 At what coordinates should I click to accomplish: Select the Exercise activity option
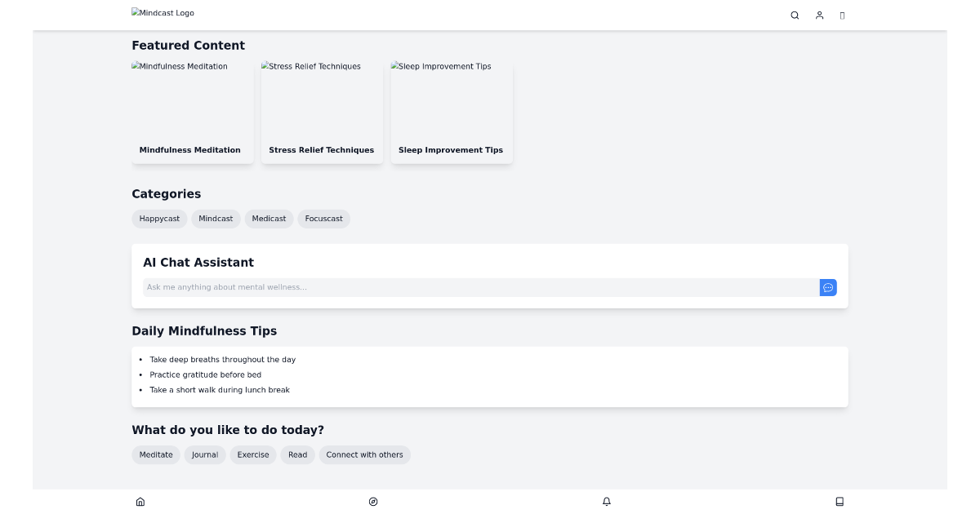[253, 454]
